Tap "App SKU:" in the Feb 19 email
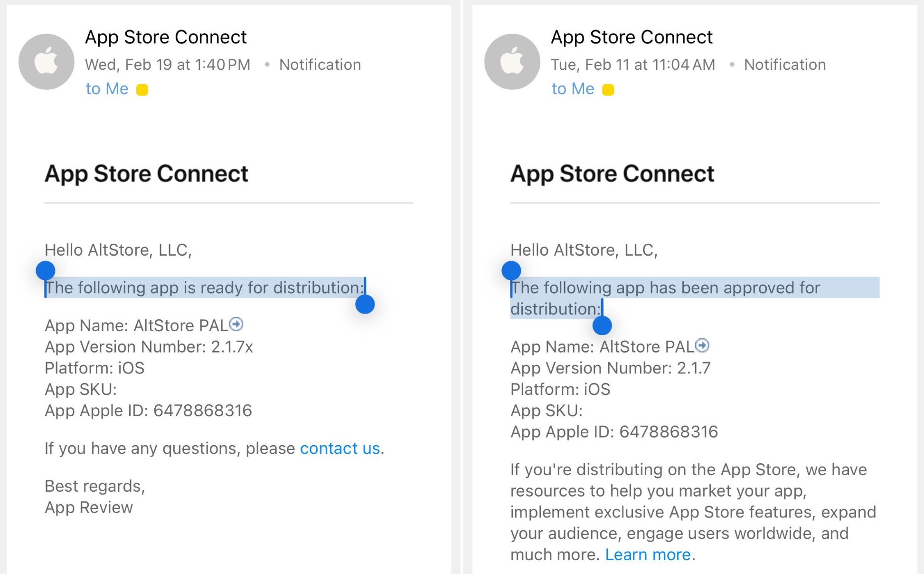 [x=81, y=389]
